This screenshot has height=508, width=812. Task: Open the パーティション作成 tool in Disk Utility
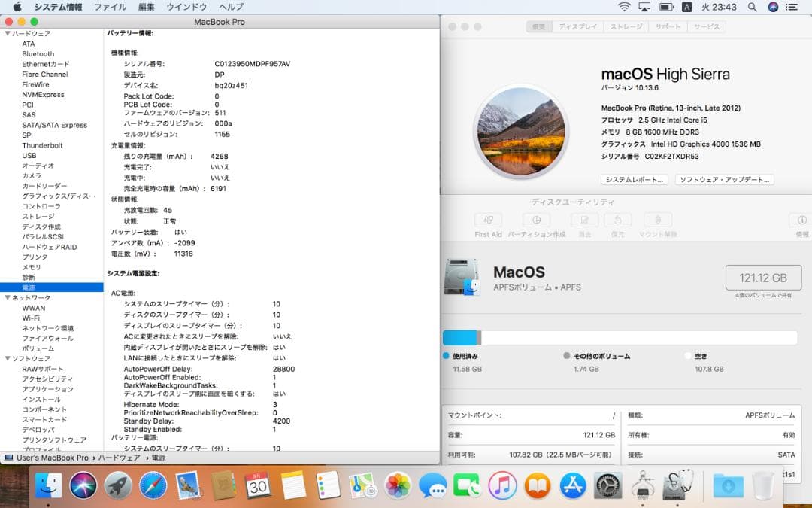point(536,221)
